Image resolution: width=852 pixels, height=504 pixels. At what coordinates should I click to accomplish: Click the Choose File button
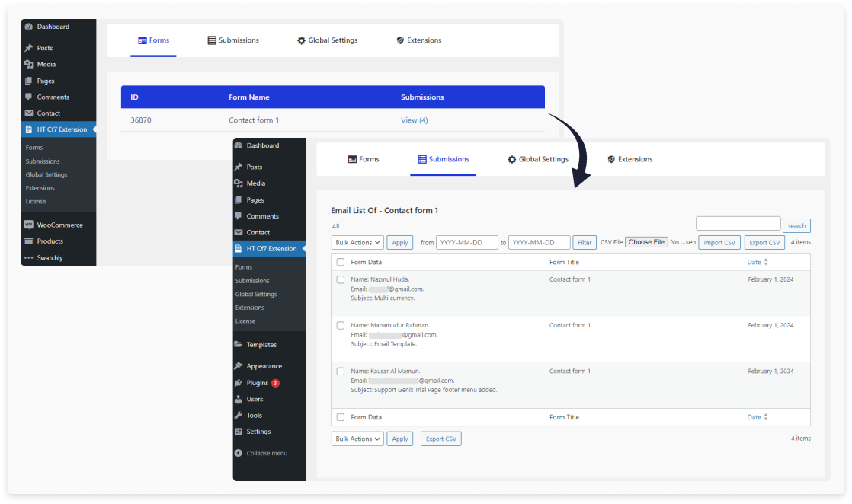click(646, 242)
